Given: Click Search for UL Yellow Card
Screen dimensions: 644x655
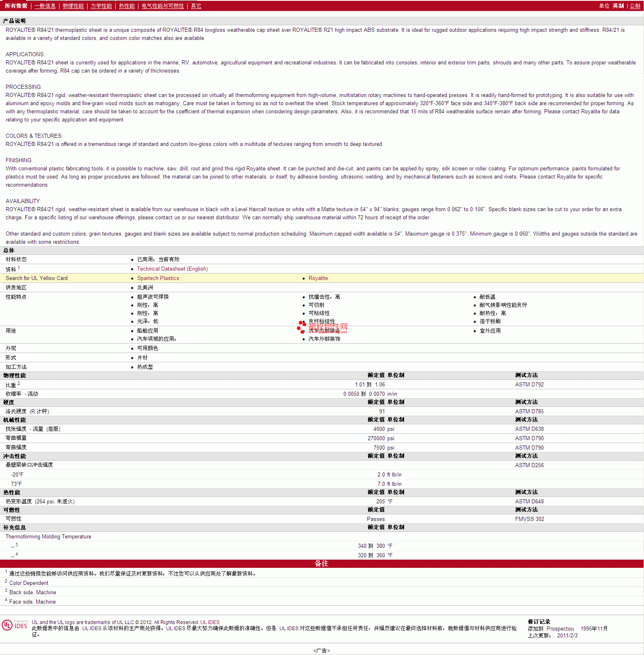Looking at the screenshot, I should pos(37,278).
